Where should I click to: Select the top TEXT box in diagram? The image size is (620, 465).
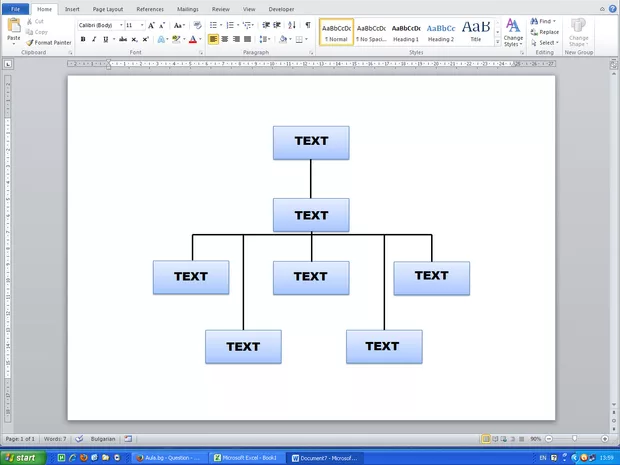pos(311,142)
